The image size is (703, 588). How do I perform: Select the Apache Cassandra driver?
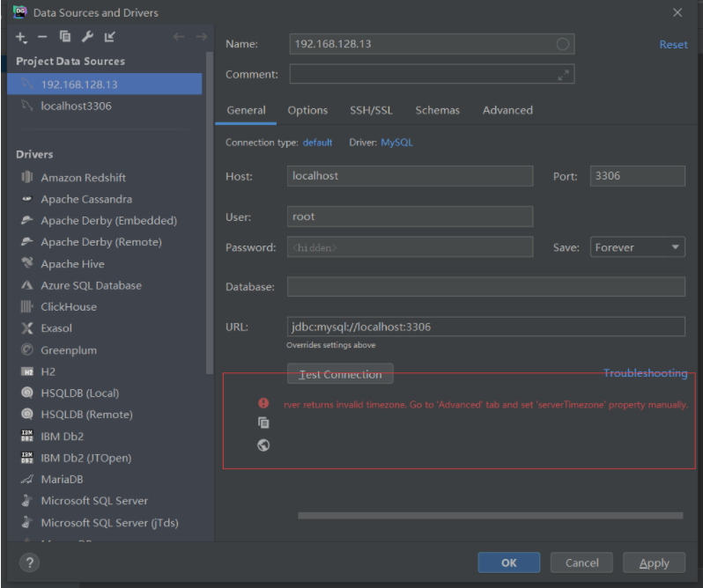tap(86, 199)
